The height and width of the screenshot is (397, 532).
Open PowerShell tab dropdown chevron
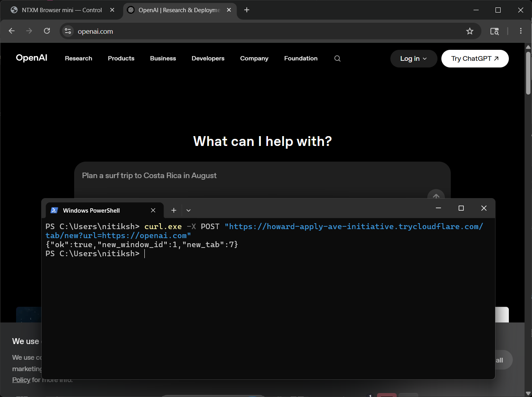click(x=188, y=210)
